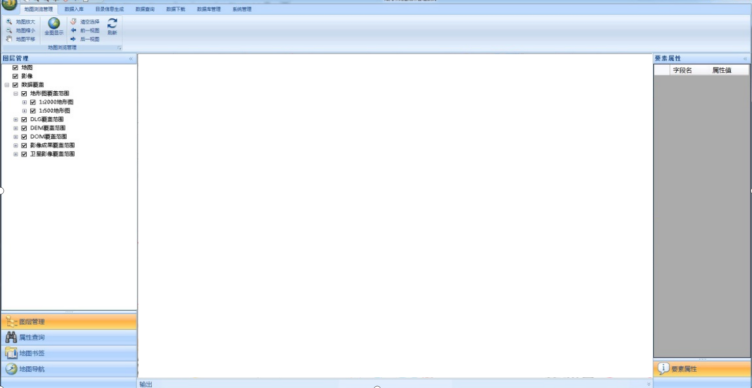Open the 地图导航 panel button
This screenshot has width=752, height=388.
tap(69, 369)
